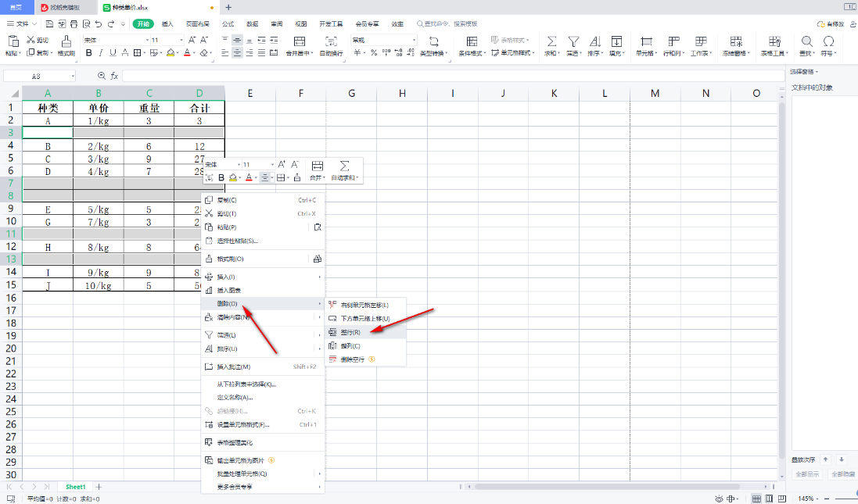Switch to the 插入 ribbon tab
The image size is (858, 504).
167,24
